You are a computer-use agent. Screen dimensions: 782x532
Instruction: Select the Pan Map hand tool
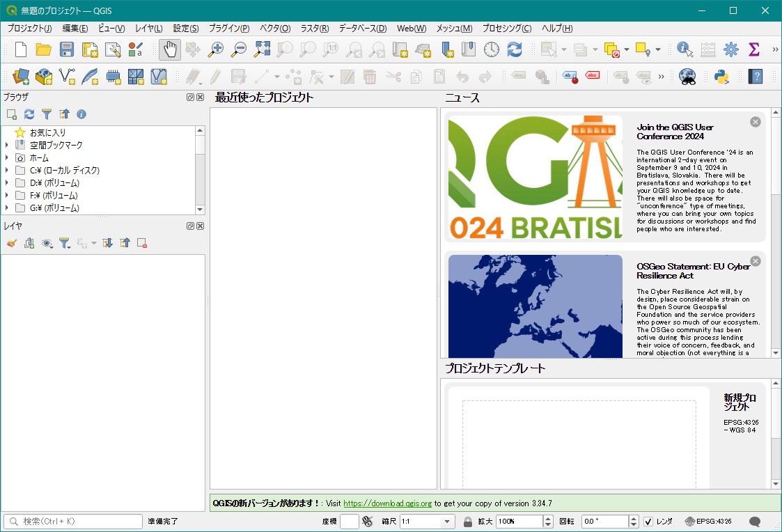click(x=170, y=49)
